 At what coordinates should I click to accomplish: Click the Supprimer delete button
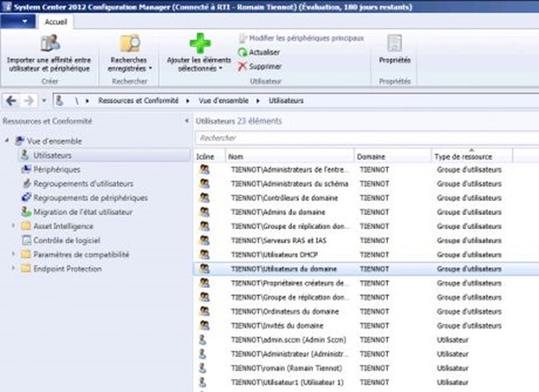point(260,67)
